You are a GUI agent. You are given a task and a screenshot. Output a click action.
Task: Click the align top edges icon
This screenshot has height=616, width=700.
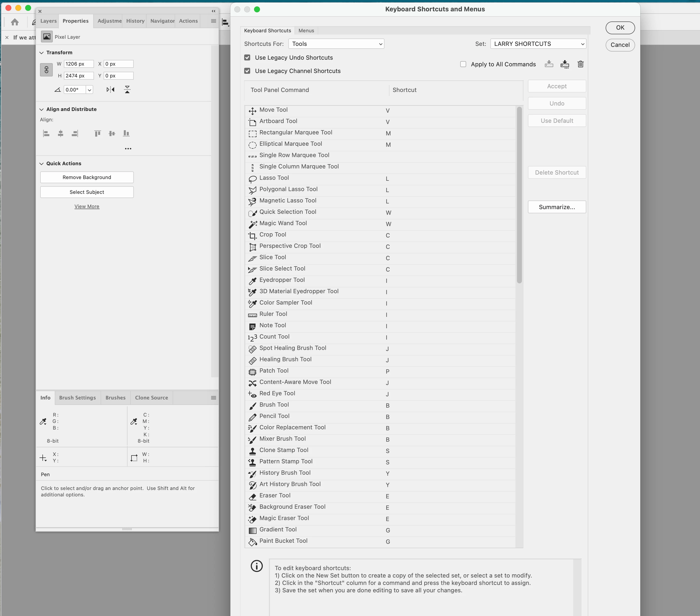tap(98, 134)
